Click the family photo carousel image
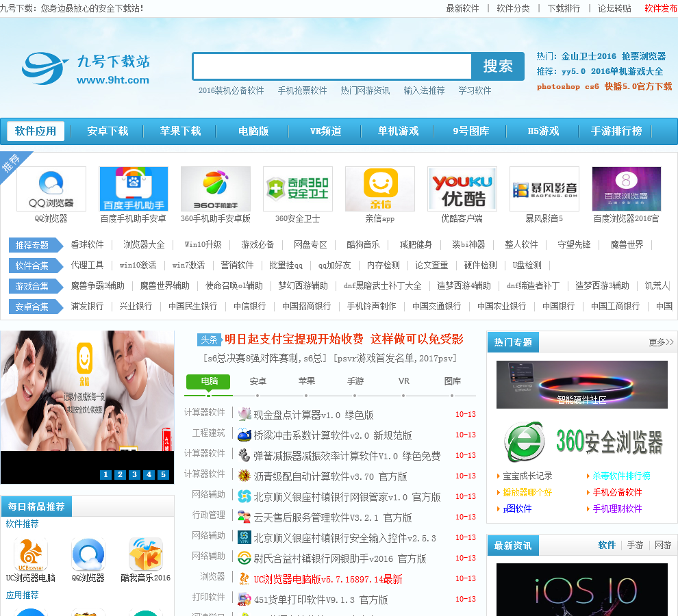This screenshot has height=616, width=678. pos(87,392)
